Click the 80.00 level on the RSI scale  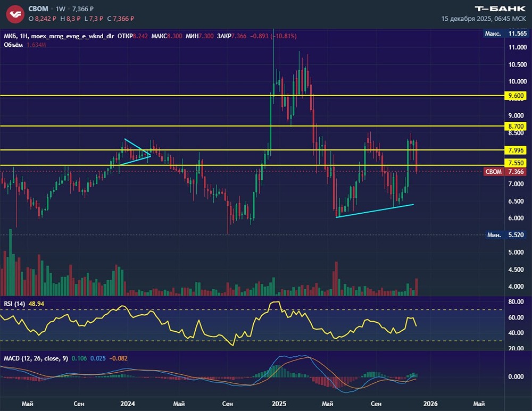(516, 301)
